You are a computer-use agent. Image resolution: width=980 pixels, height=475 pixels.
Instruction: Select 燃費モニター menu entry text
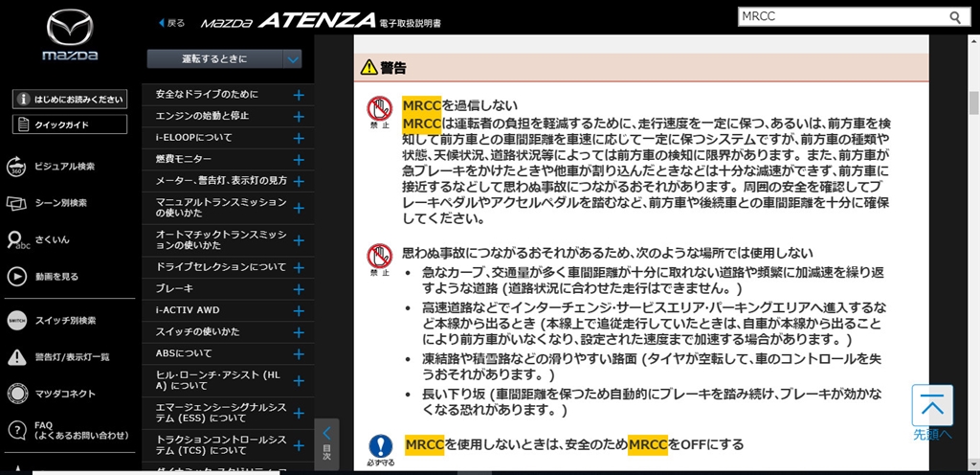pyautogui.click(x=184, y=159)
